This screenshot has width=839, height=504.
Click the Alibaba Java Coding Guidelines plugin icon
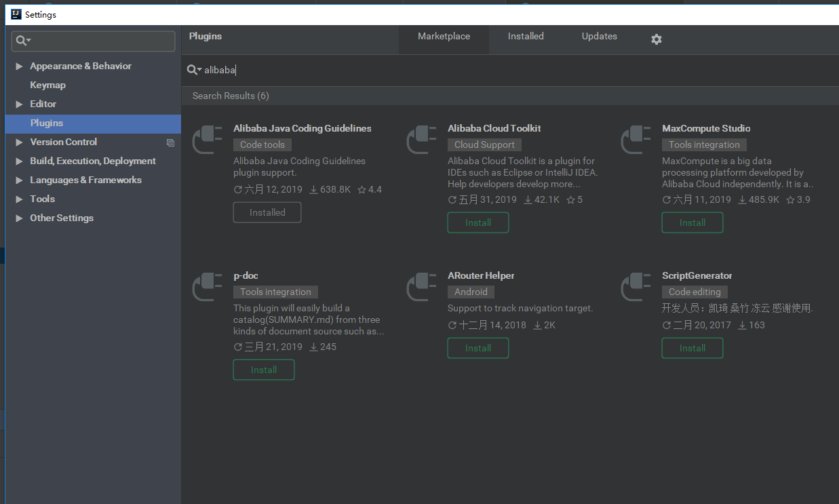(208, 140)
